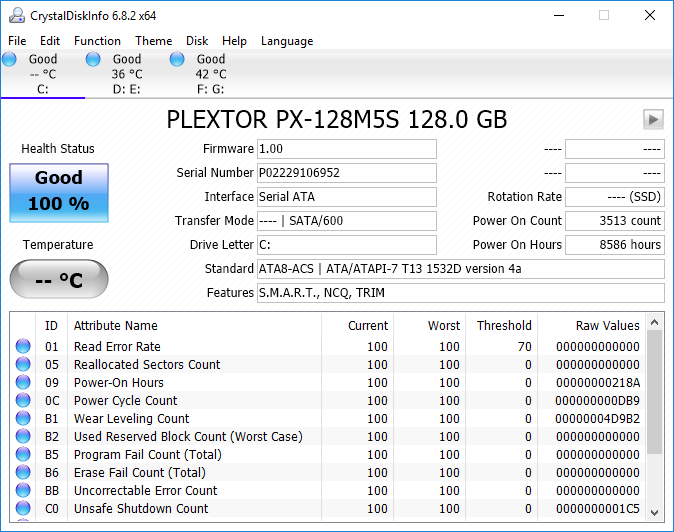This screenshot has width=674, height=532.
Task: Click the Interface Serial ATA field
Action: [x=347, y=197]
